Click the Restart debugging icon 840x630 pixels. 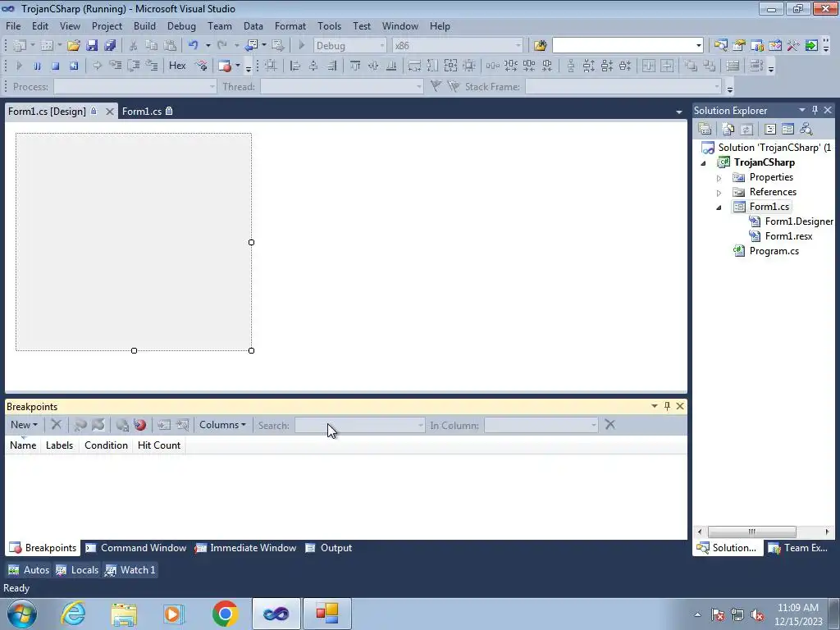[x=73, y=66]
